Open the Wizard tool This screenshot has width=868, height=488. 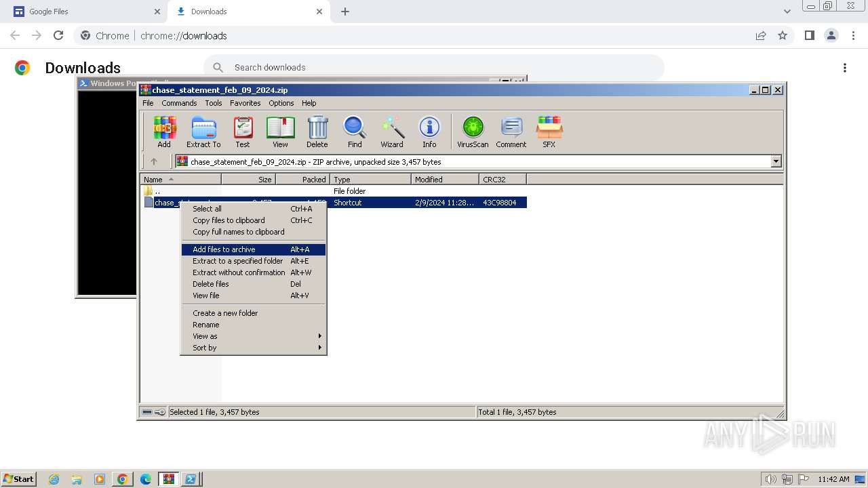coord(392,131)
